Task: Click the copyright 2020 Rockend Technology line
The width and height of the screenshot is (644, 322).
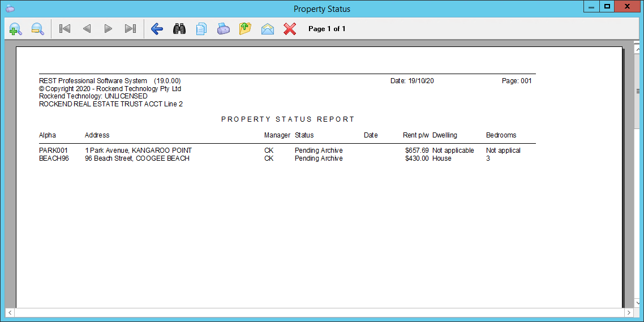Action: [110, 89]
